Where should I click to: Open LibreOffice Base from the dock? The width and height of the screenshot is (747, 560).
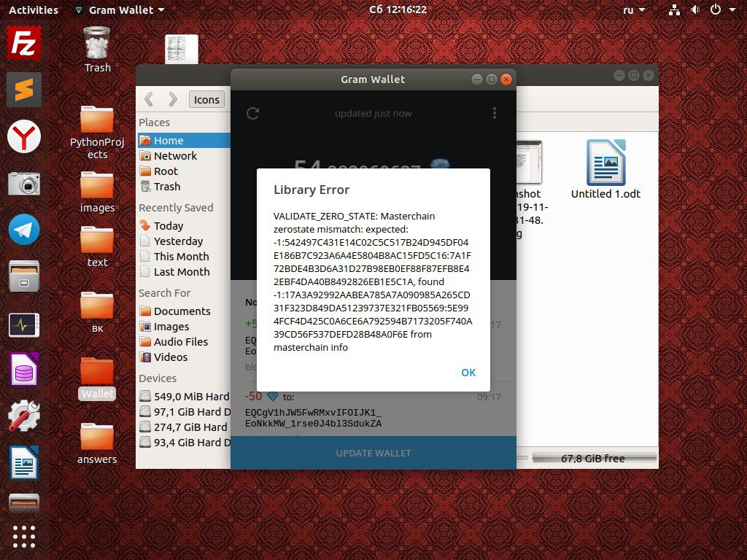tap(24, 370)
